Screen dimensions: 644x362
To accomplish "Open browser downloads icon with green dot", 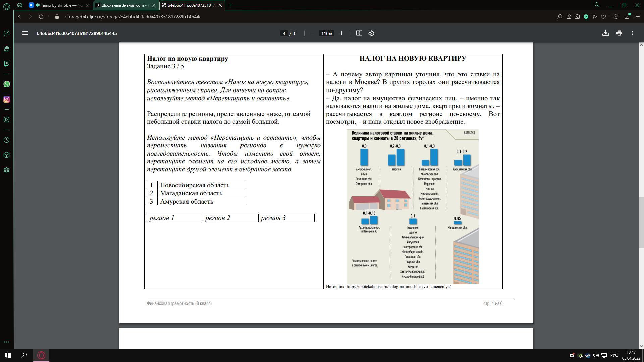I will point(627,16).
